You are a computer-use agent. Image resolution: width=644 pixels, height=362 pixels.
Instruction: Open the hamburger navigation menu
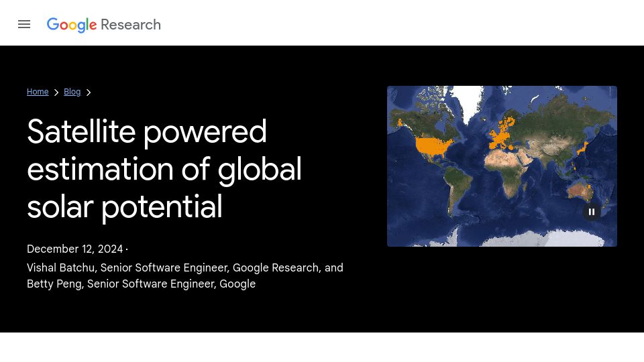(x=24, y=25)
